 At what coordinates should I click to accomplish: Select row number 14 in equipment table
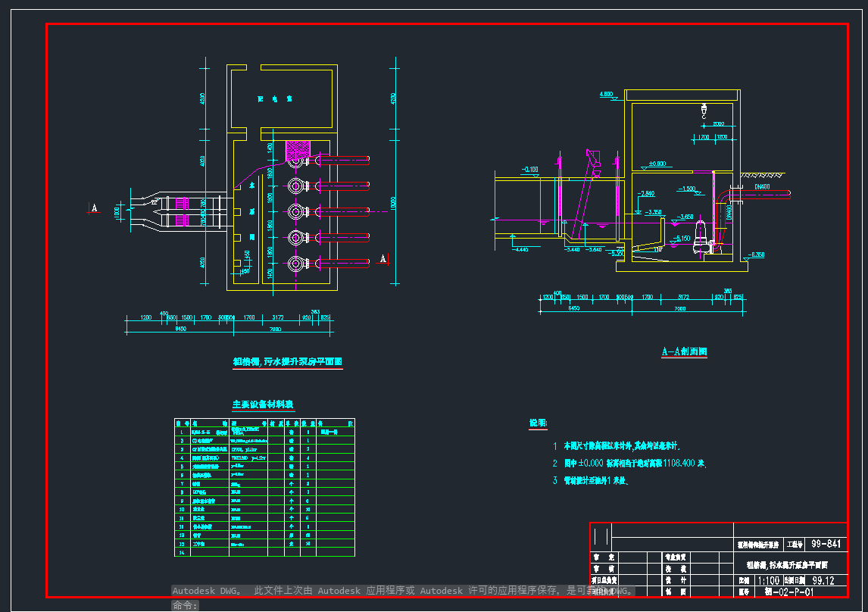tap(182, 553)
